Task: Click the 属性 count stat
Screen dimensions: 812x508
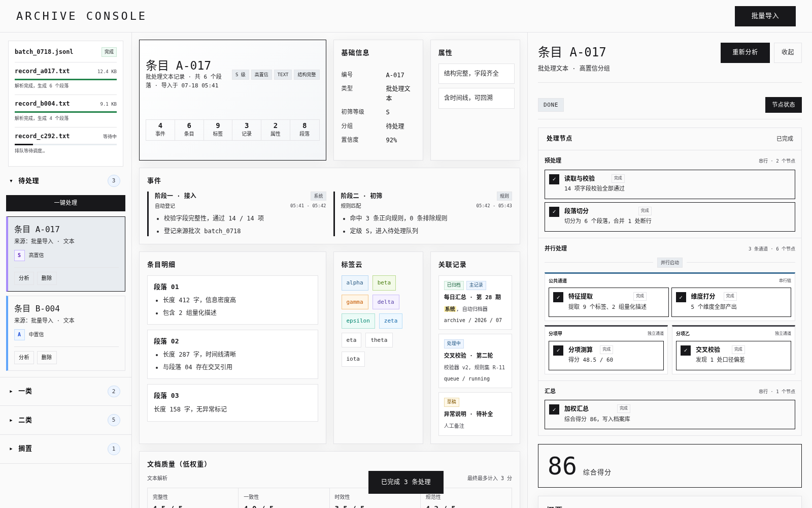Action: (276, 130)
